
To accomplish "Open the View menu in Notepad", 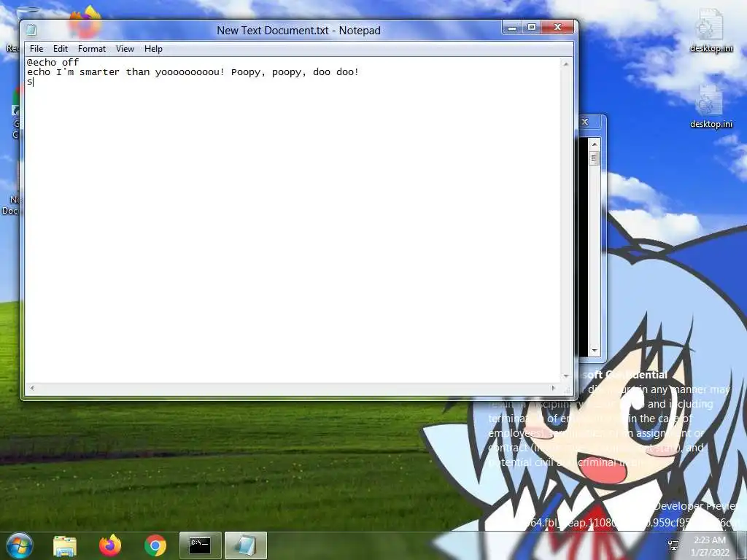I will pyautogui.click(x=125, y=49).
